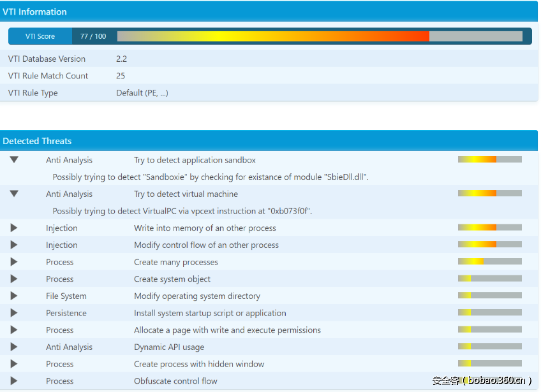541x392 pixels.
Task: Expand 'Modify operating system directory' details
Action: click(14, 296)
